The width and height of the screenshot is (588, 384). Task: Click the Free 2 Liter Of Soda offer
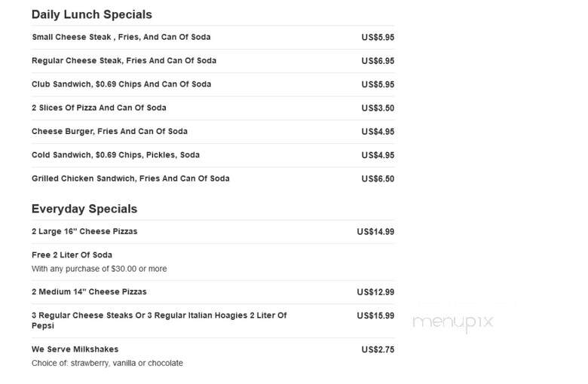[x=72, y=255]
